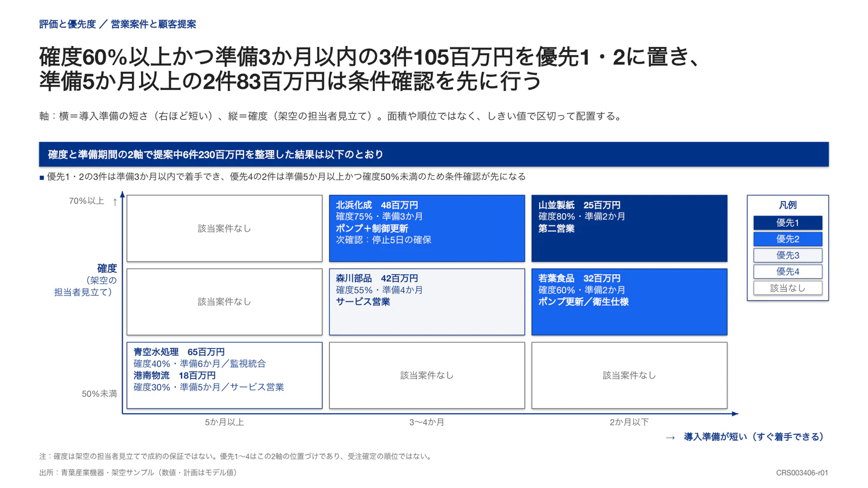Viewport: 868px width, 488px height.
Task: Select the 北浜化成 48百万円 card
Action: (x=427, y=228)
